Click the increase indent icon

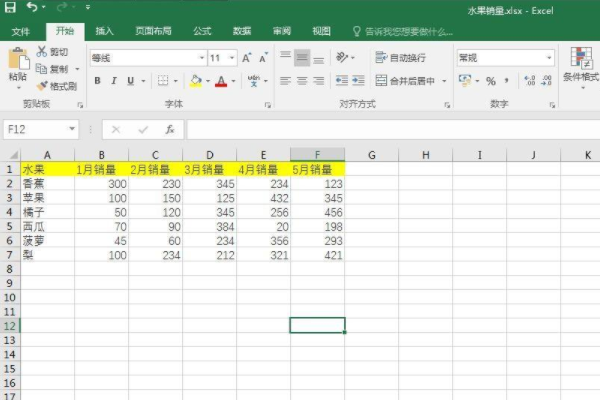pyautogui.click(x=358, y=81)
